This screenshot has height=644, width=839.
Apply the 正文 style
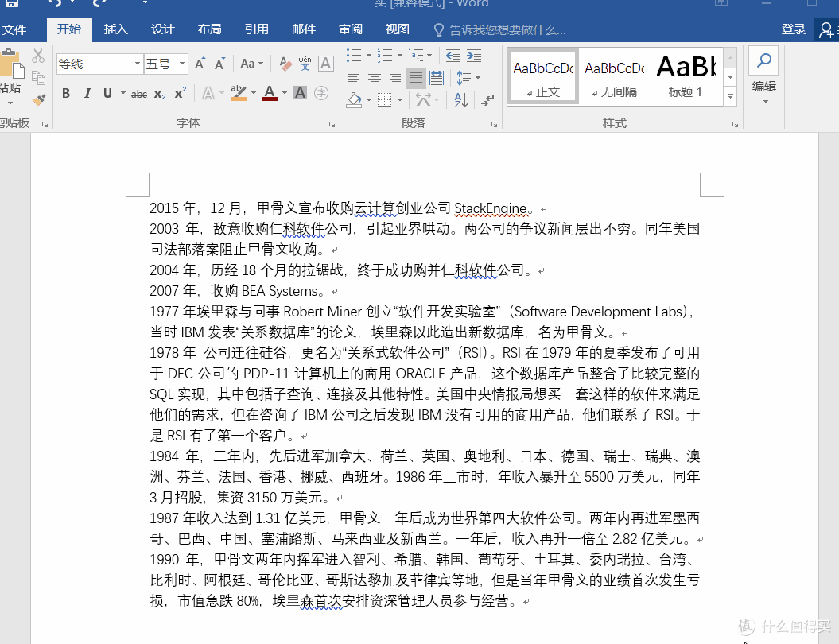click(543, 76)
